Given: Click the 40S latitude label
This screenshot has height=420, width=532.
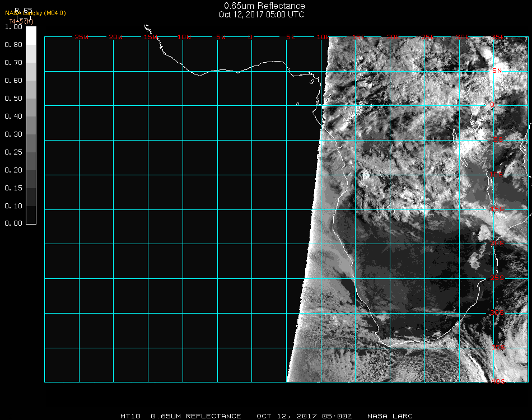Looking at the screenshot, I should click(x=498, y=382).
